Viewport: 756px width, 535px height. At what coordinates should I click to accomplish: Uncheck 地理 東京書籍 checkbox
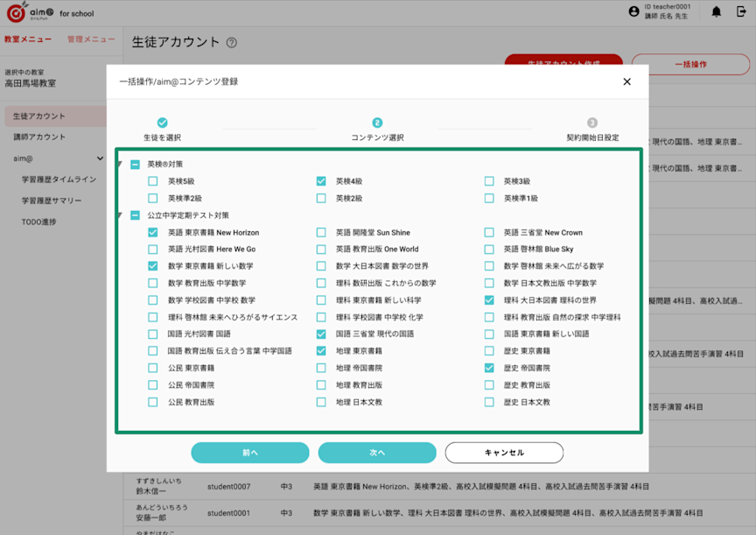coord(321,351)
